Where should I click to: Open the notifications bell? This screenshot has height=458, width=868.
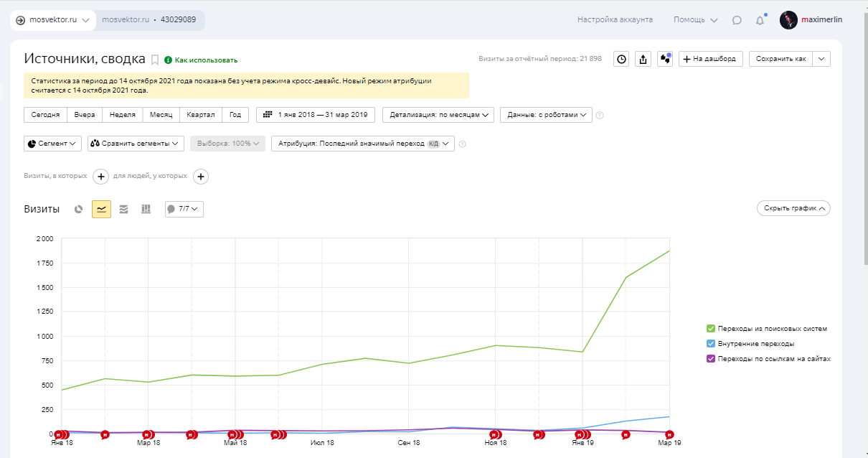(x=760, y=20)
